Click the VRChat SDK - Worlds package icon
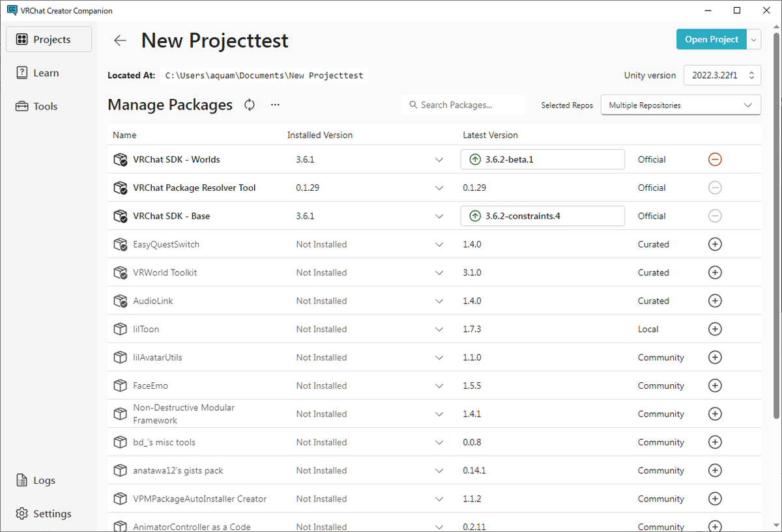Screen dimensions: 782x532 pyautogui.click(x=120, y=160)
